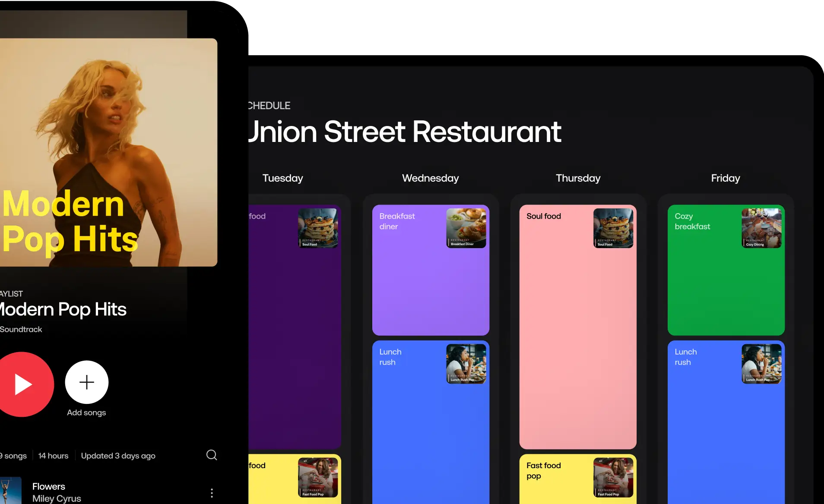The image size is (824, 504).
Task: Click the Flowers track album thumbnail
Action: coord(11,491)
